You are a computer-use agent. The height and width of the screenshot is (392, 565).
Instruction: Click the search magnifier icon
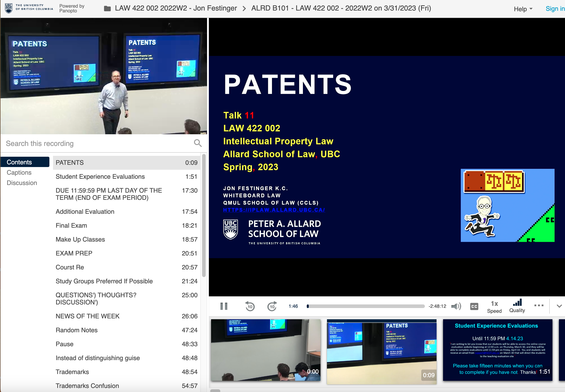[x=198, y=143]
